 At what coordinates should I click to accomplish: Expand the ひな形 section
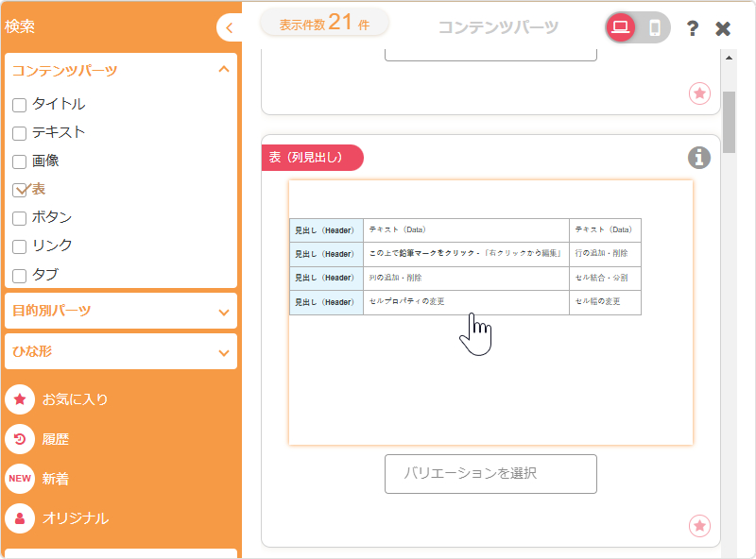[x=223, y=351]
